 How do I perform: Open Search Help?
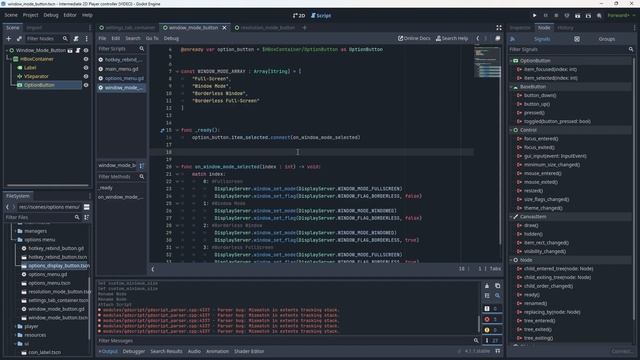pos(452,38)
